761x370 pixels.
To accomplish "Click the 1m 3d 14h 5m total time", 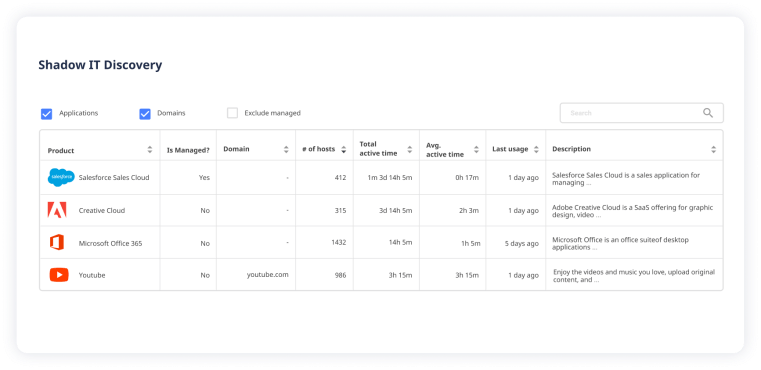I will click(x=390, y=178).
